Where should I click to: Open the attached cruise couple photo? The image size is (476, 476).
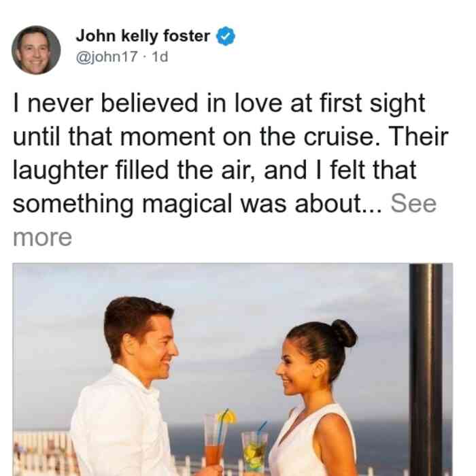coord(233,369)
